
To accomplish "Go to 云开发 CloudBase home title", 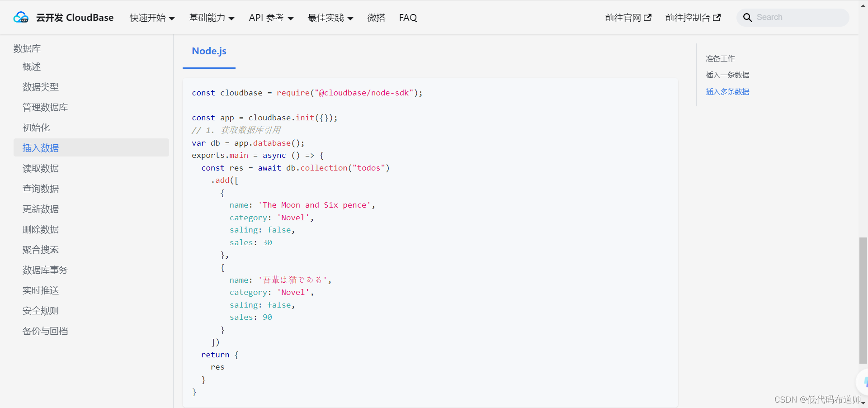I will pos(75,18).
